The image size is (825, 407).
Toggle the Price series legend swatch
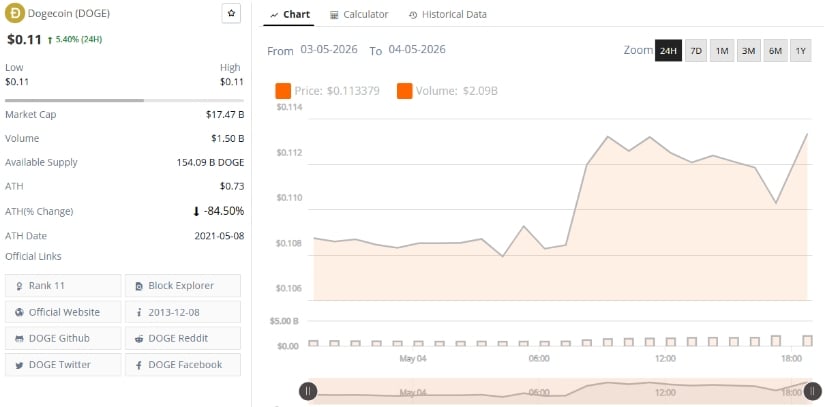(283, 91)
